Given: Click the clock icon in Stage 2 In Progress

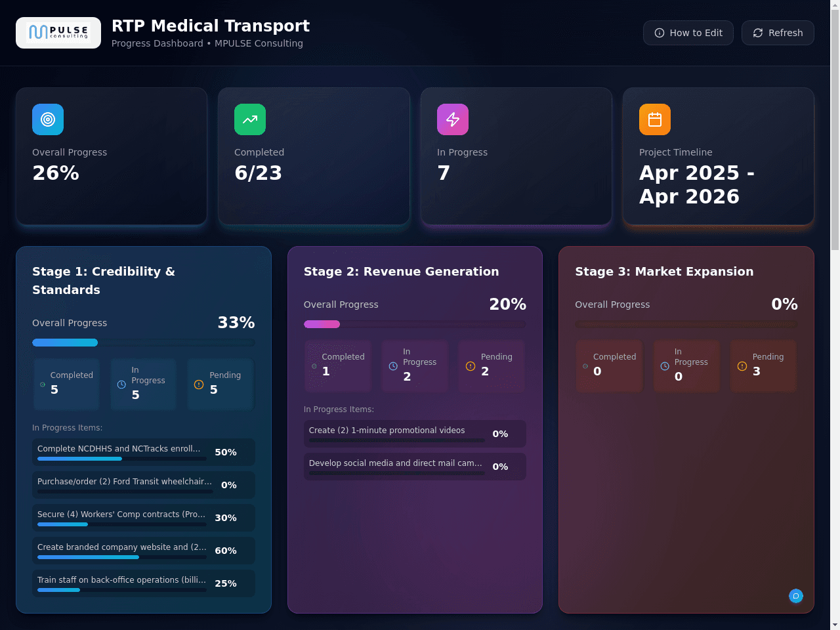Looking at the screenshot, I should pyautogui.click(x=393, y=366).
